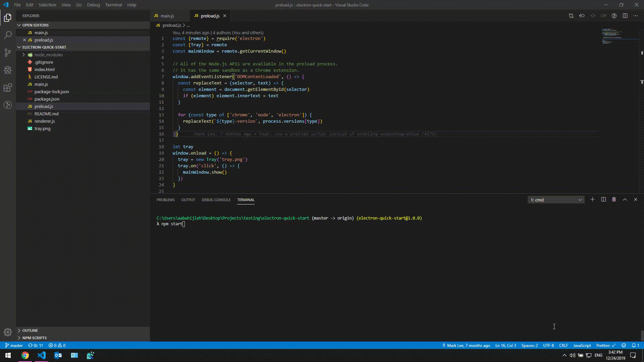Close the preload.js editor tab
The height and width of the screenshot is (362, 644).
225,16
